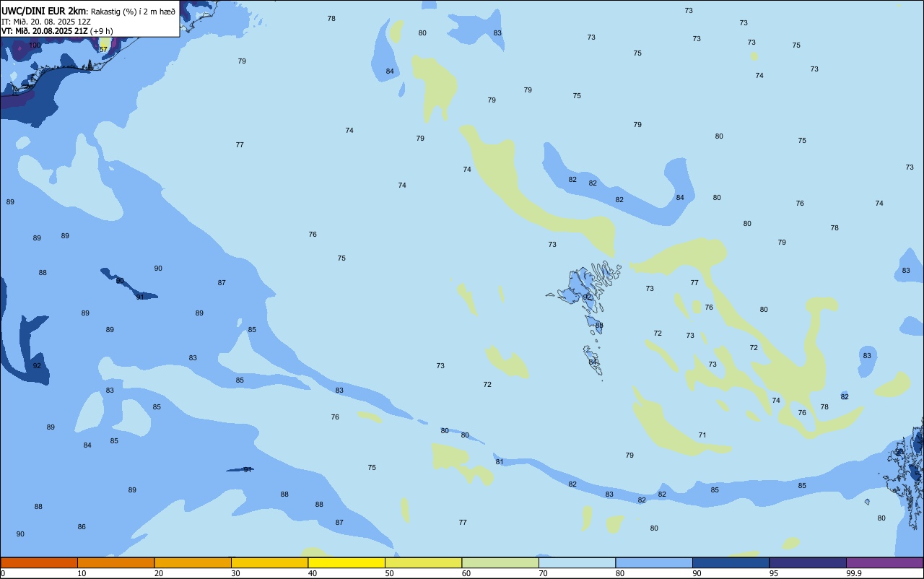The width and height of the screenshot is (924, 579).
Task: Click the legend label '99.9'
Action: click(854, 574)
